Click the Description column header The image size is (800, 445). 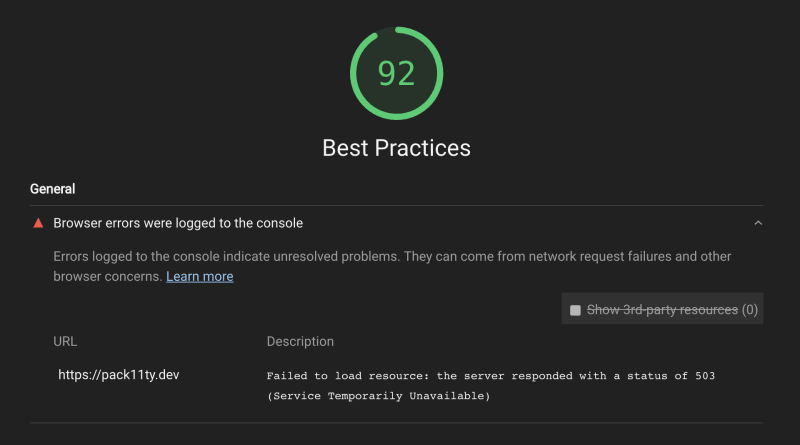[x=300, y=341]
